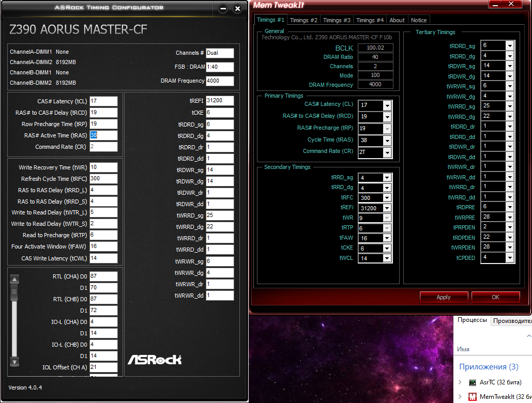
Task: Expand MemTweakIt entry in Task Manager
Action: point(460,397)
